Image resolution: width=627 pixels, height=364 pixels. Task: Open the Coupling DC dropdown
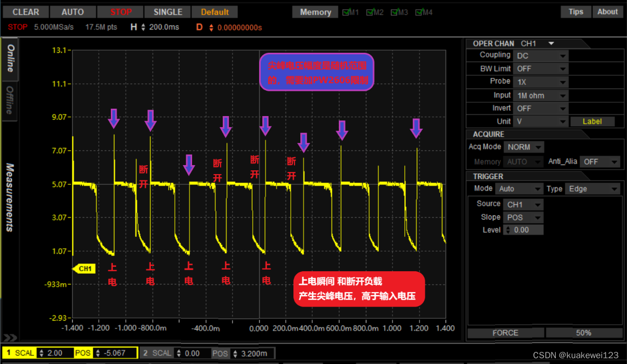[x=540, y=56]
